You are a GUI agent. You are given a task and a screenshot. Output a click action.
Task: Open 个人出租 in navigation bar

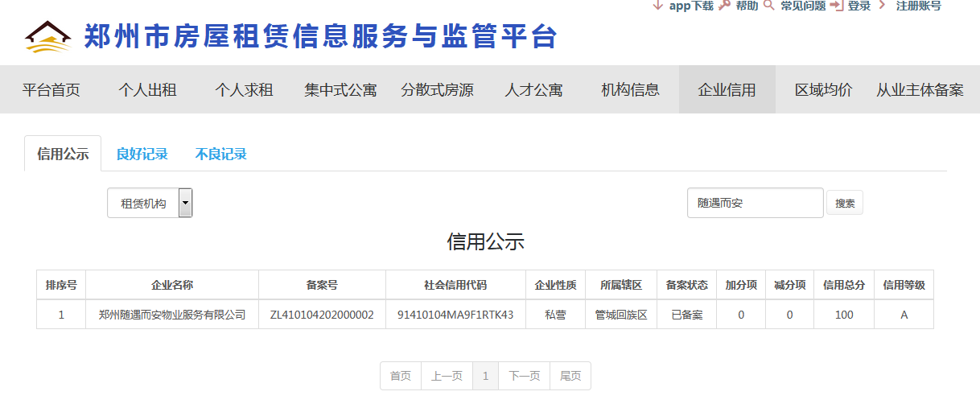point(148,89)
